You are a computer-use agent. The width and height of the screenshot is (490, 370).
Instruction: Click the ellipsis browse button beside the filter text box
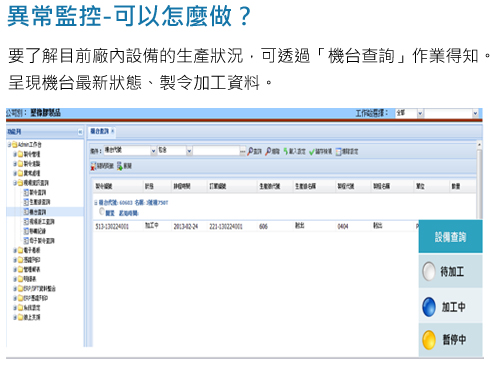tap(243, 151)
